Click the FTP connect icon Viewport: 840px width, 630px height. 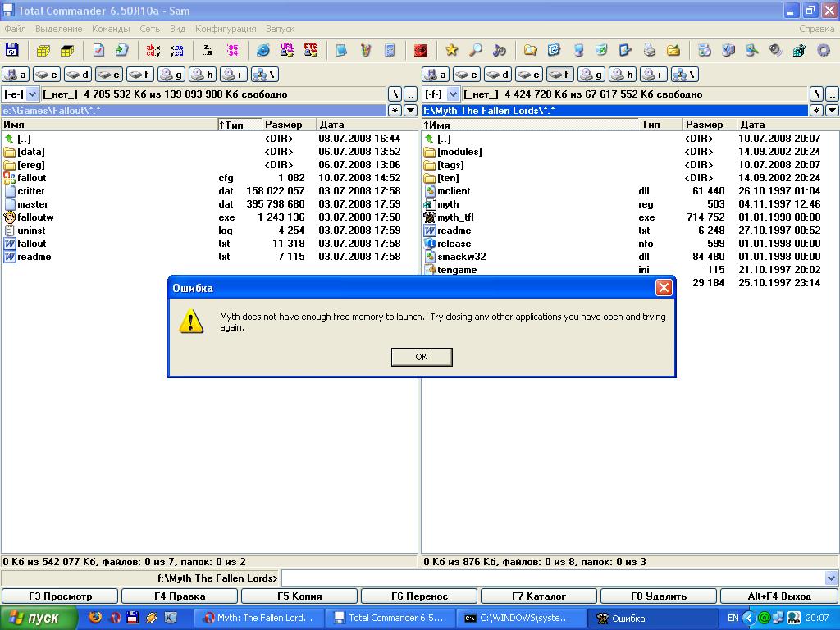click(311, 50)
